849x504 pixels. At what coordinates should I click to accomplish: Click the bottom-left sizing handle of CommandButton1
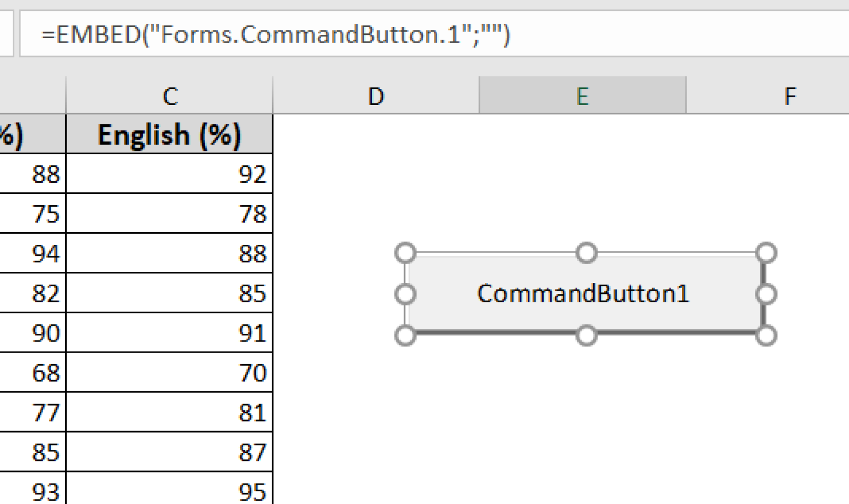coord(405,334)
